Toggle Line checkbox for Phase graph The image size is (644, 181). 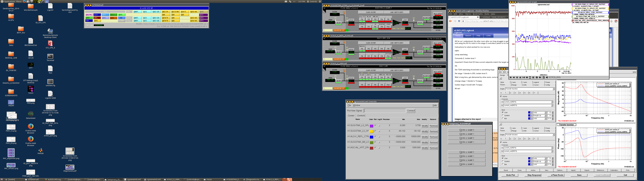pos(503,158)
